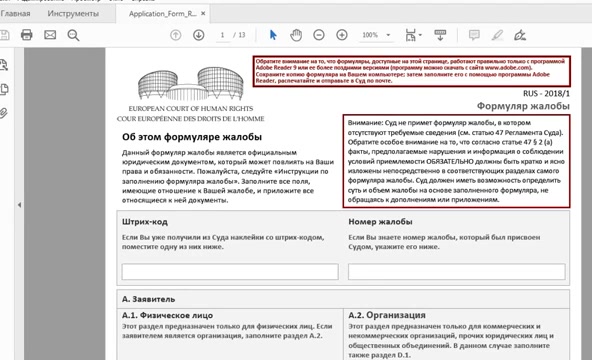Add a comment with the speech bubble icon
The height and width of the screenshot is (360, 592).
click(474, 35)
